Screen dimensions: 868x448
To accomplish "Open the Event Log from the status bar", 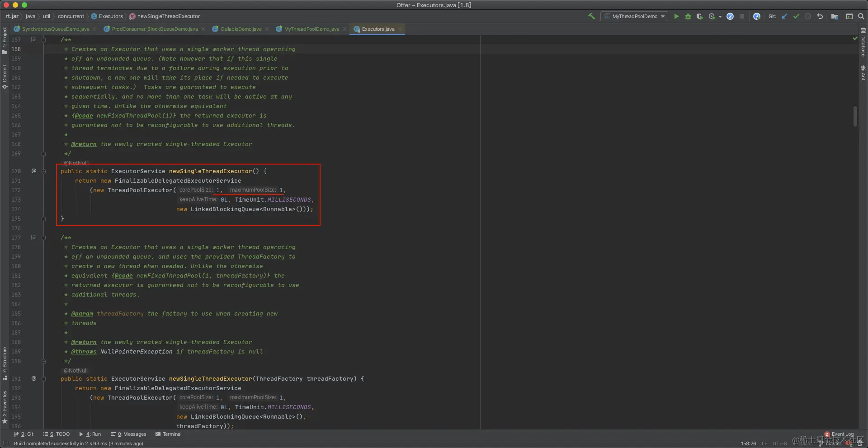I will click(839, 434).
